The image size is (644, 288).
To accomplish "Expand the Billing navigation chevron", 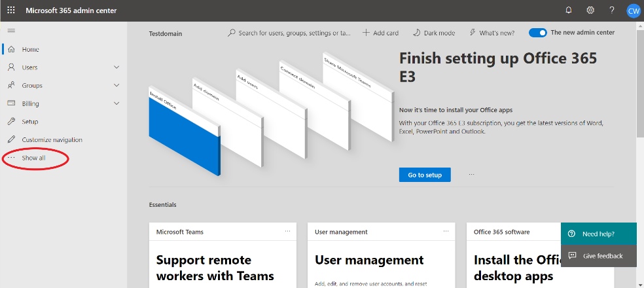I will [116, 103].
